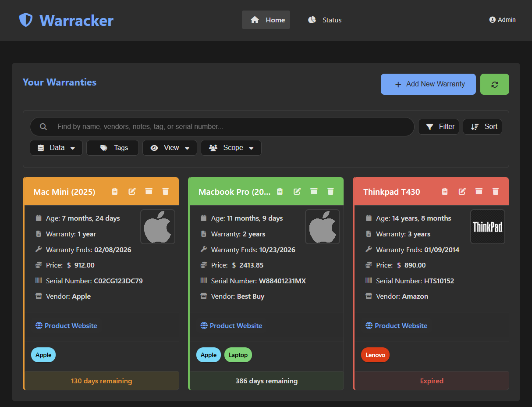
Task: Open notes for Mac Mini (2025)
Action: (x=115, y=191)
